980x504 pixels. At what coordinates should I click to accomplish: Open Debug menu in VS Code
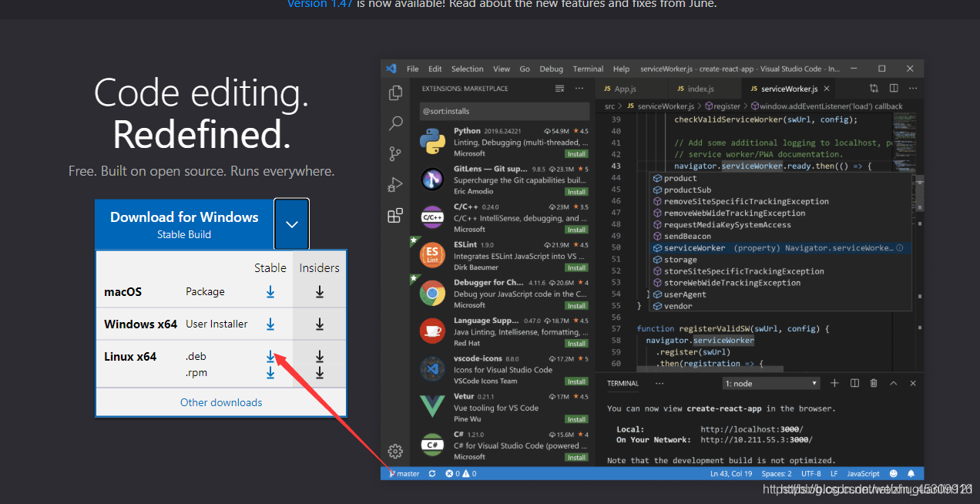pos(551,69)
